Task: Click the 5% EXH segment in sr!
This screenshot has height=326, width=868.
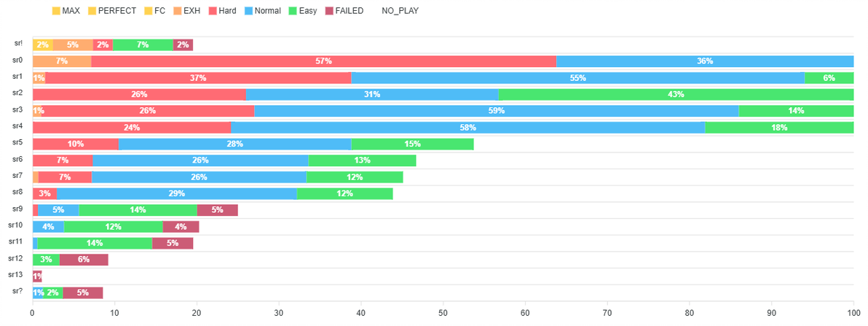Action: pos(73,45)
